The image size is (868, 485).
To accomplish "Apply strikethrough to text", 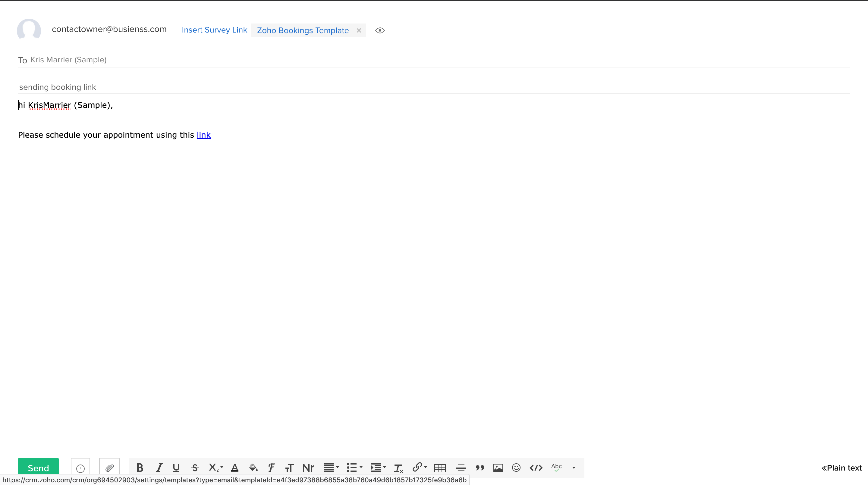I will (195, 468).
